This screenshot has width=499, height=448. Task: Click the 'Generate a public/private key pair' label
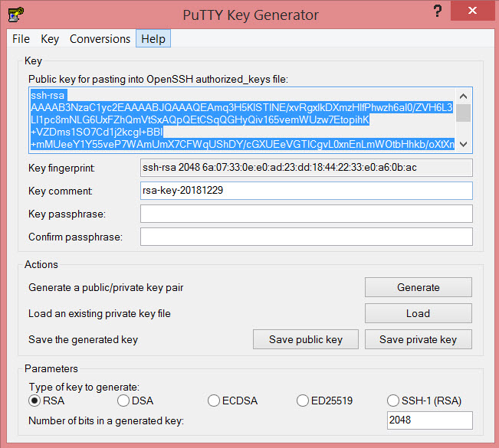pyautogui.click(x=106, y=287)
